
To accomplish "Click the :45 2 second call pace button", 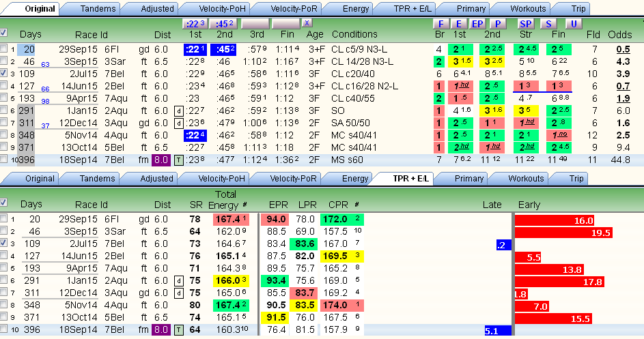I will tap(224, 24).
